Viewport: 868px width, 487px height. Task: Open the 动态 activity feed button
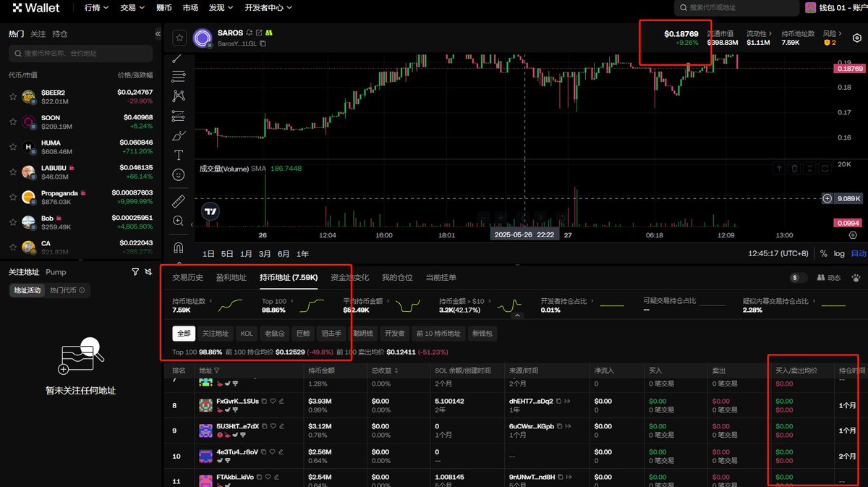click(x=828, y=277)
